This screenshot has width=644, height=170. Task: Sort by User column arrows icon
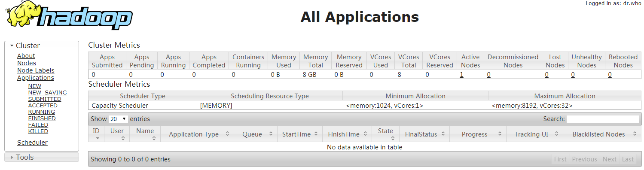[123, 138]
